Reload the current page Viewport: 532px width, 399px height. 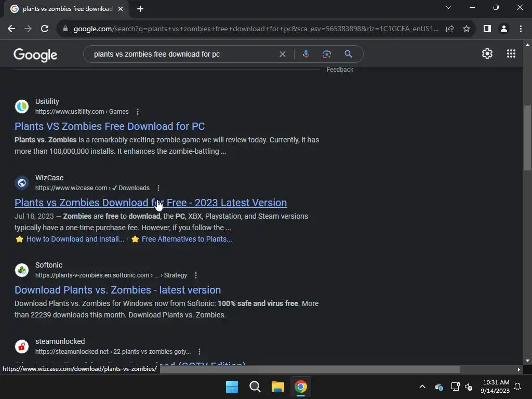pos(45,29)
